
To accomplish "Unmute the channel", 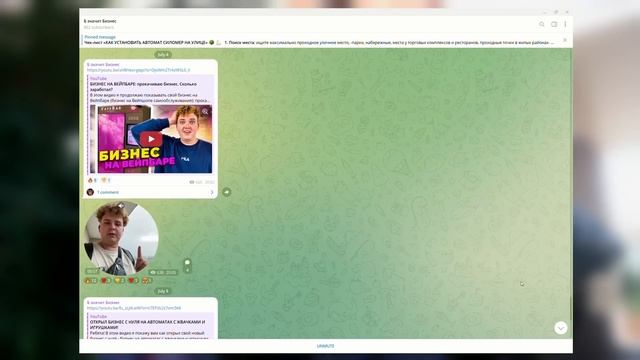I will 326,346.
